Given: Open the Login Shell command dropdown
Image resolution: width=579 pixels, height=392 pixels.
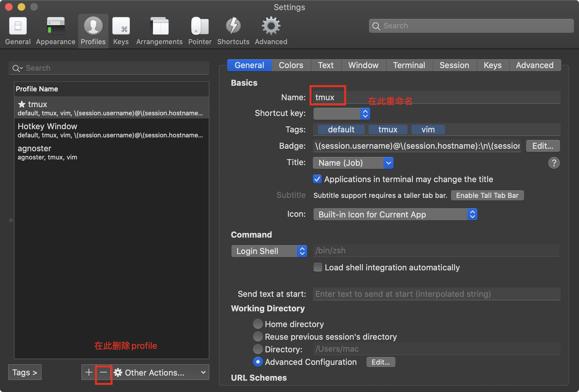Looking at the screenshot, I should click(x=269, y=251).
